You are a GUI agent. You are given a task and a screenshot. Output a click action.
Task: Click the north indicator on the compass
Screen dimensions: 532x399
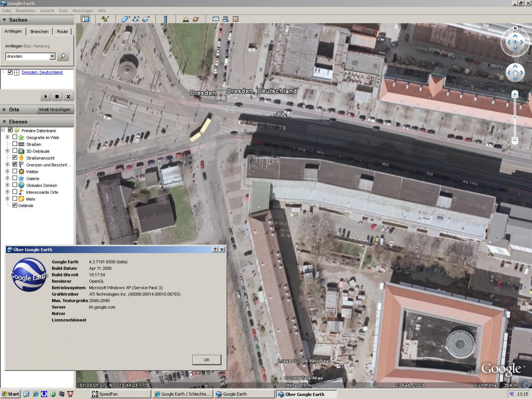coord(515,28)
